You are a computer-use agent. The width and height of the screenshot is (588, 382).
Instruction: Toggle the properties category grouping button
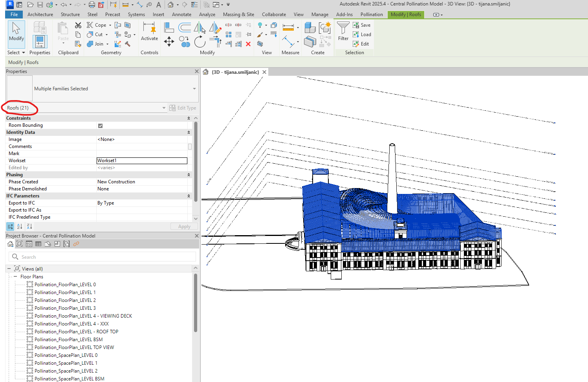(10, 227)
